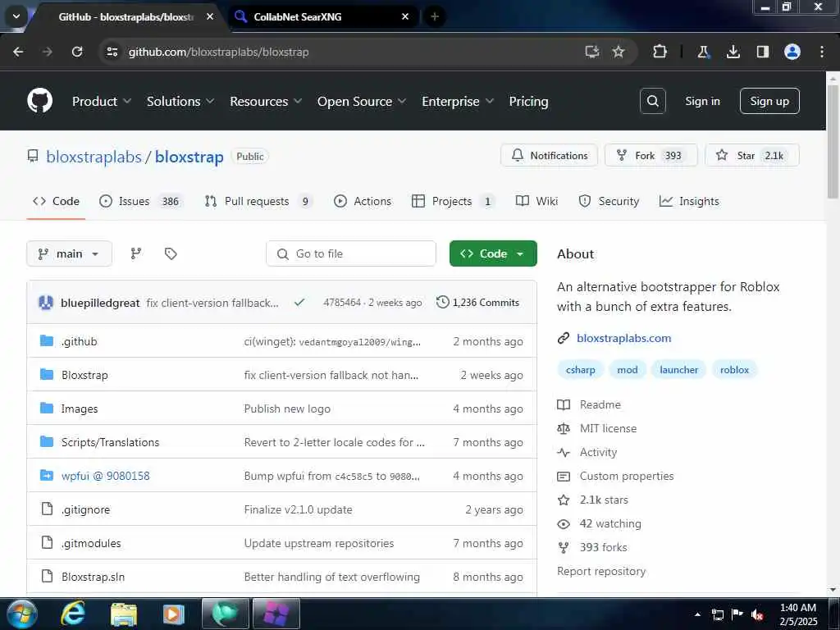Click the install app icon in address bar
This screenshot has width=840, height=630.
(591, 52)
